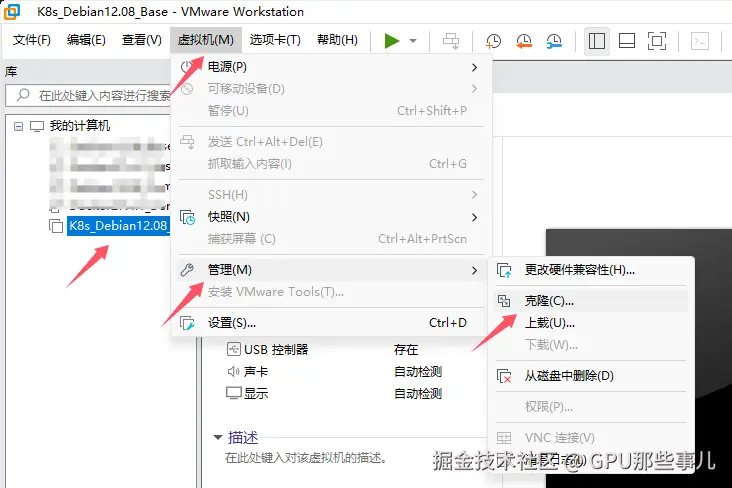Image resolution: width=732 pixels, height=488 pixels.
Task: Open the power options dropdown arrow
Action: [x=413, y=41]
